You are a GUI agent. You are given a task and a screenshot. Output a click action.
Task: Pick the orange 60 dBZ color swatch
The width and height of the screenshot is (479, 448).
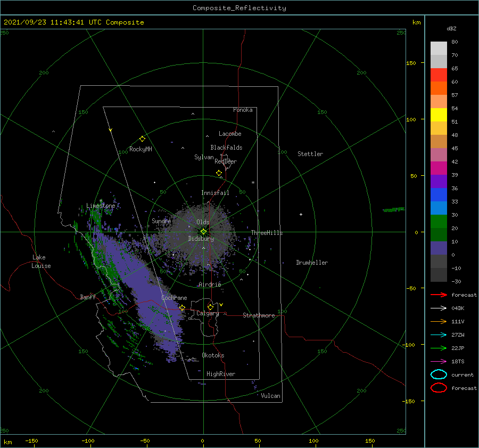(x=439, y=88)
